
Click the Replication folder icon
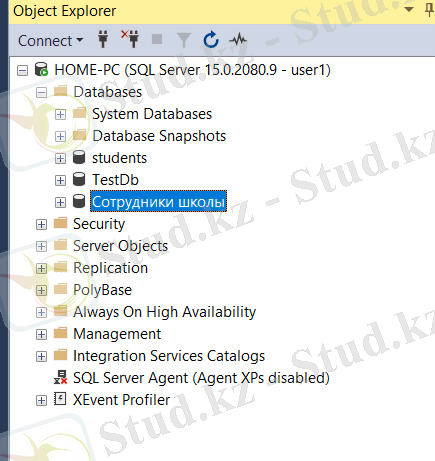pos(60,267)
